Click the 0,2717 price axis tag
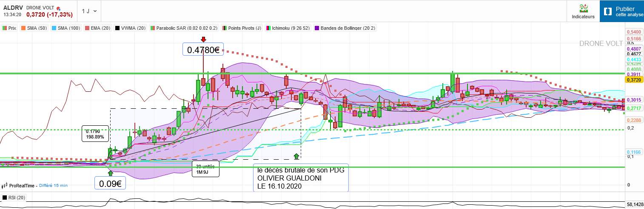644x209 pixels. click(x=633, y=108)
